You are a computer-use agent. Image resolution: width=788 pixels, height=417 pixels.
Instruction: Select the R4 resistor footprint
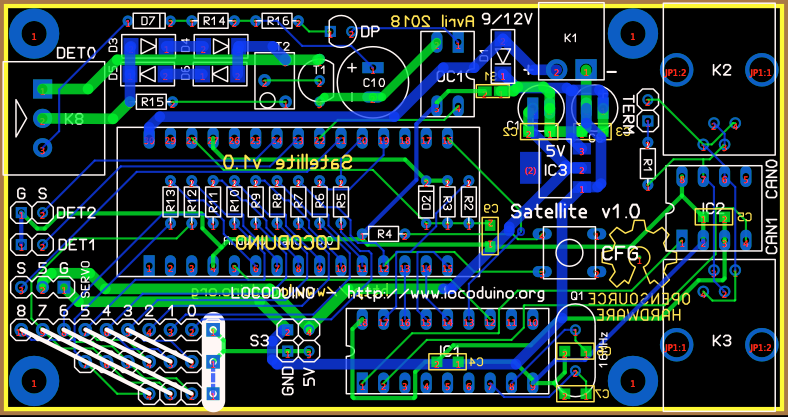(x=384, y=234)
